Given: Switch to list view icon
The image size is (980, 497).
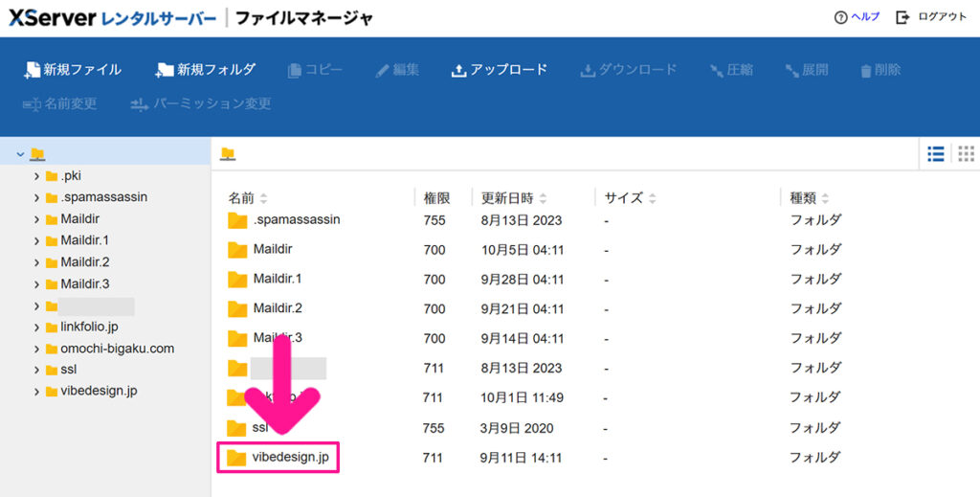Looking at the screenshot, I should coord(936,153).
